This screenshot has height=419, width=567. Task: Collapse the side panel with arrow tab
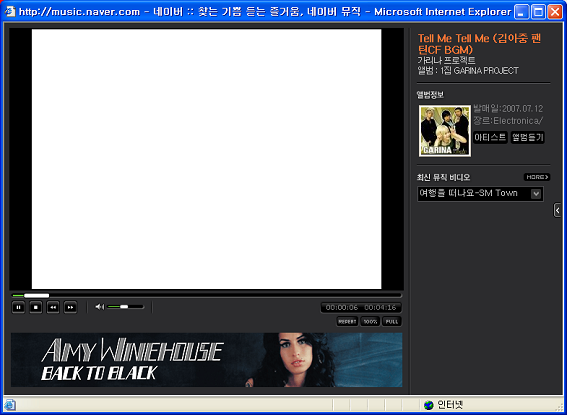pos(557,210)
